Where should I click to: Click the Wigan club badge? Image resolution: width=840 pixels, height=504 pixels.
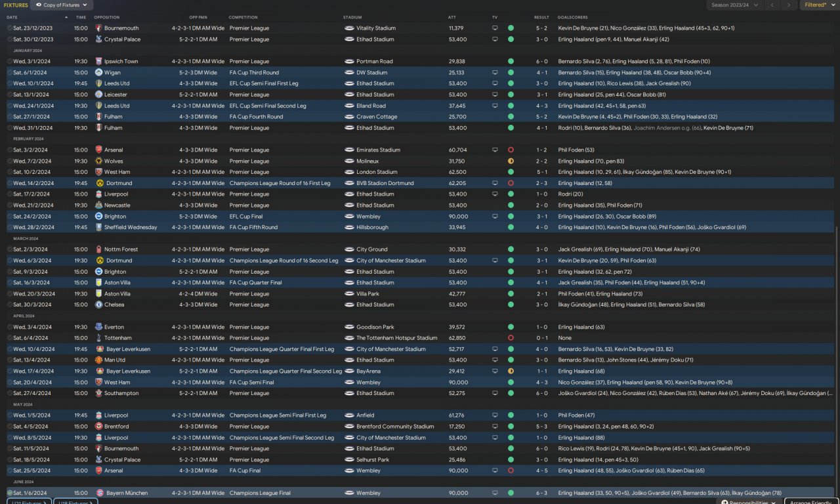tap(100, 73)
